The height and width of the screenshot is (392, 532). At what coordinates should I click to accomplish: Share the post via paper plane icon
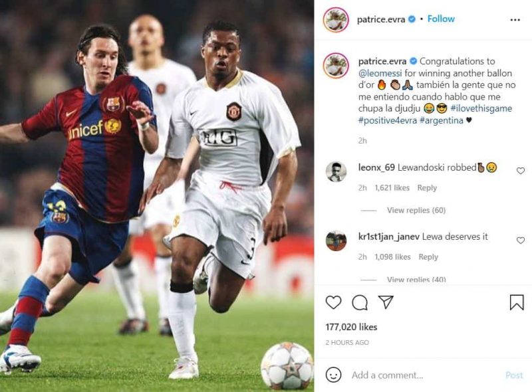click(386, 302)
